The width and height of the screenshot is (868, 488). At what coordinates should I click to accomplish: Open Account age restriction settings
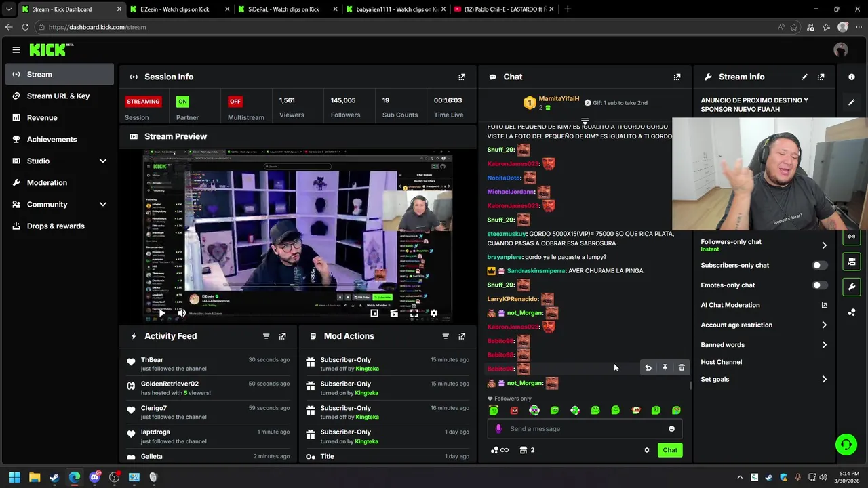(x=764, y=325)
